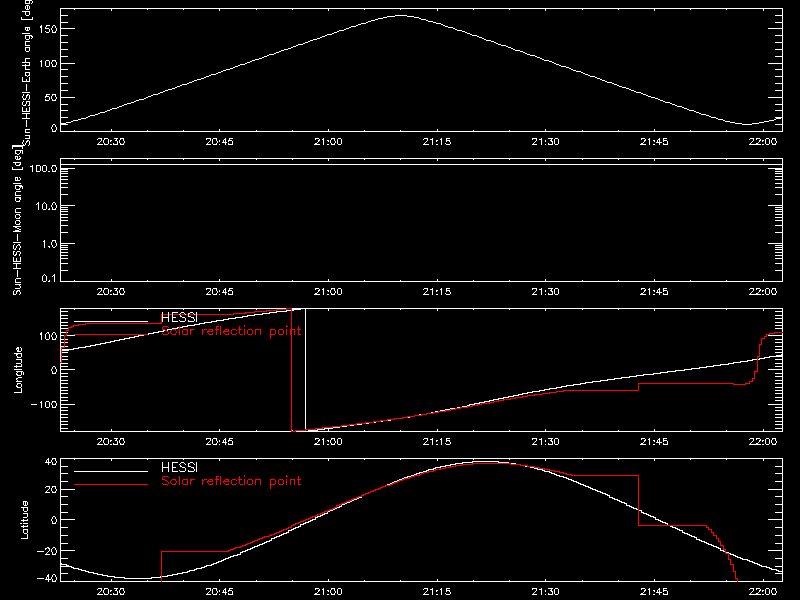Select the -40 tick on Latitude axis
The width and height of the screenshot is (800, 600).
click(47, 578)
